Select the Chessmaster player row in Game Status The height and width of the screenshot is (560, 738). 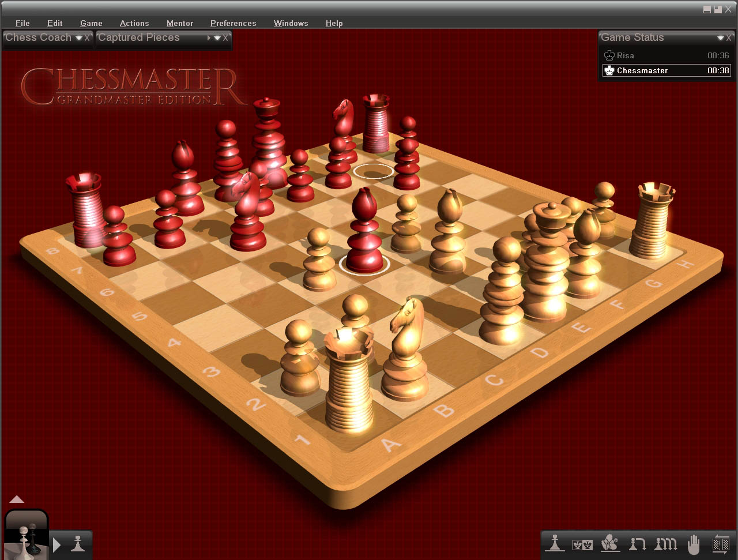666,70
